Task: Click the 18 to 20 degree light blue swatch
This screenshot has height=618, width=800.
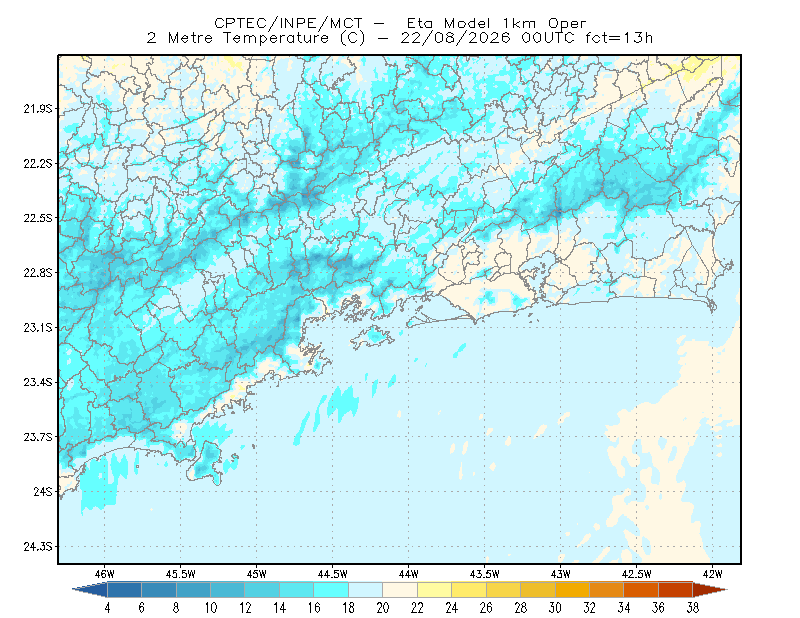Action: tap(366, 590)
